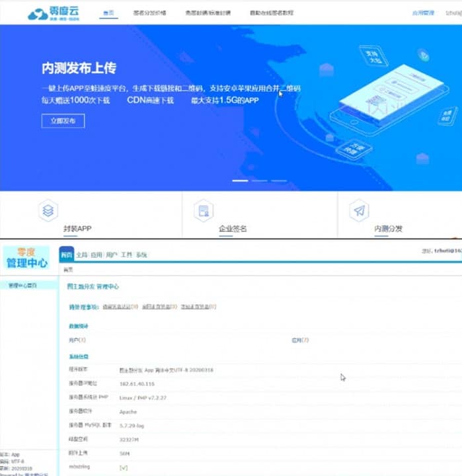Click the server IP address value

(137, 384)
